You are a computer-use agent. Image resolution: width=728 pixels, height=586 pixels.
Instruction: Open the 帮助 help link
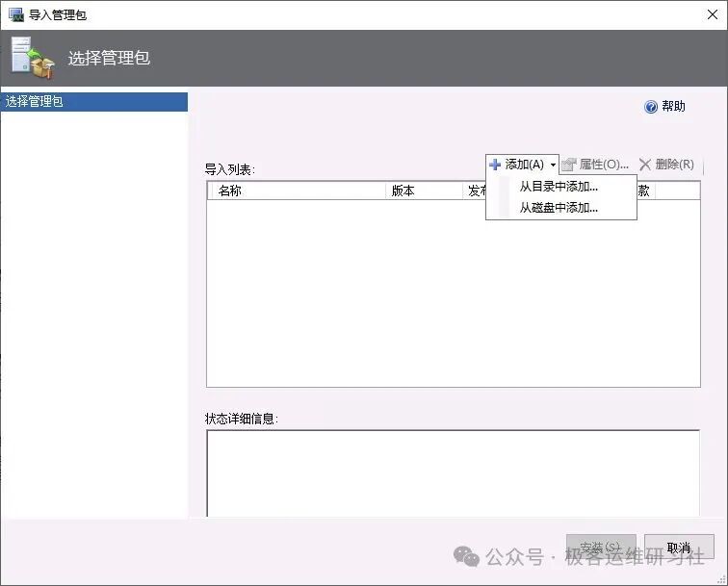tap(673, 106)
